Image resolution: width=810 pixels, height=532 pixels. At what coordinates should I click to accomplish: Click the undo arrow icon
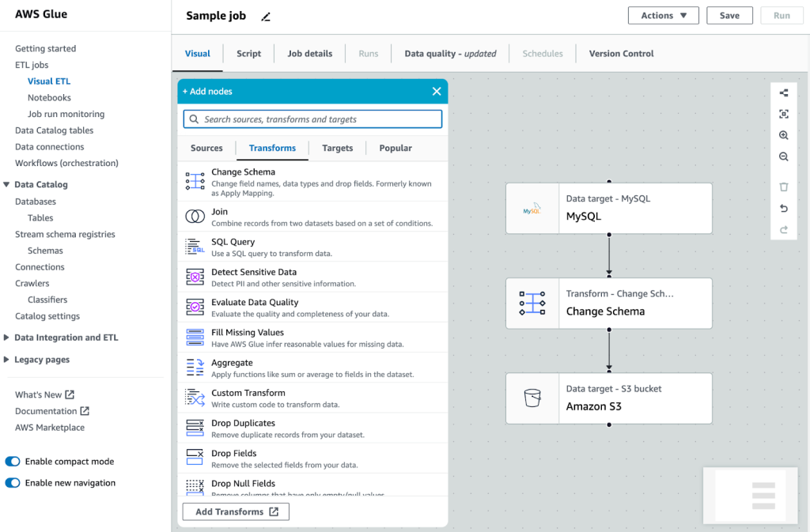[784, 209]
